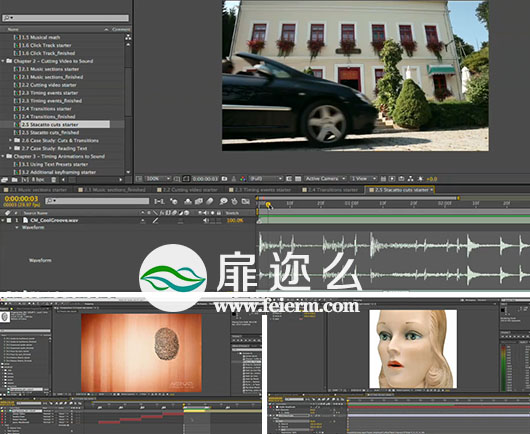This screenshot has height=434, width=530.
Task: Click the Name column header in Project panel
Action: tap(13, 29)
